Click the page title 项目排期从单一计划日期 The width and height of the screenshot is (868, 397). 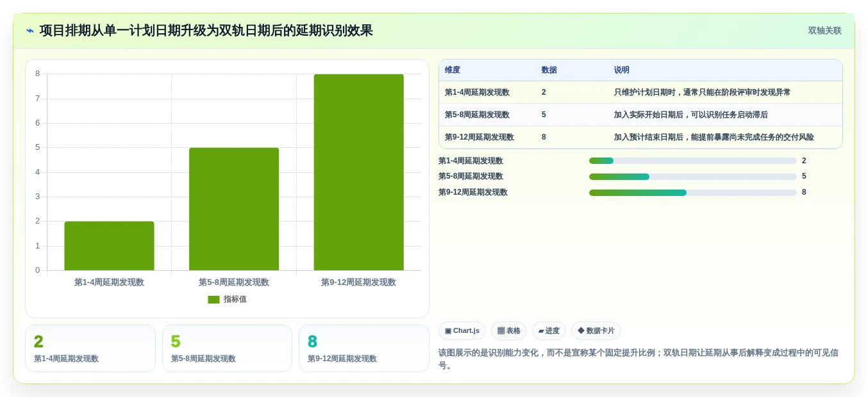[206, 31]
